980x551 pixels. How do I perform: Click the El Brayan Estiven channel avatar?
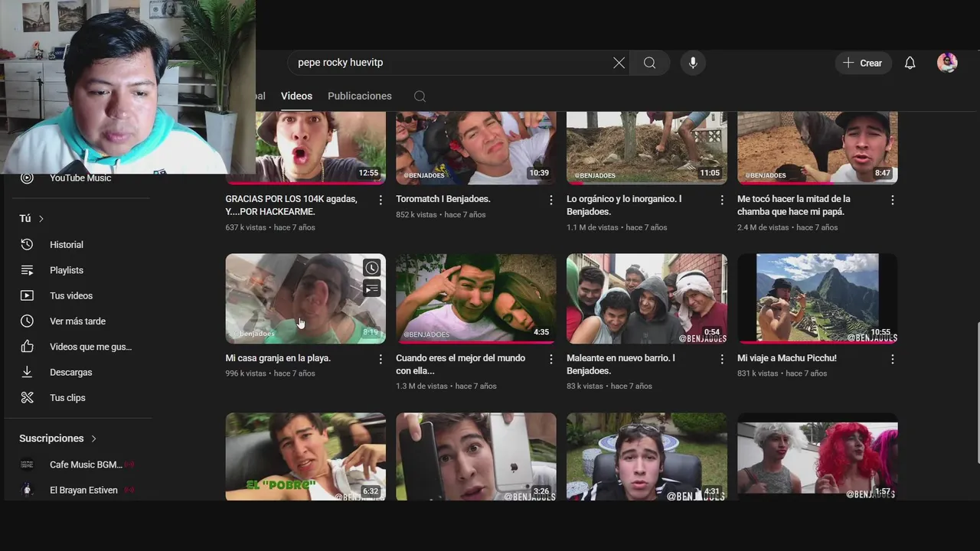point(27,490)
